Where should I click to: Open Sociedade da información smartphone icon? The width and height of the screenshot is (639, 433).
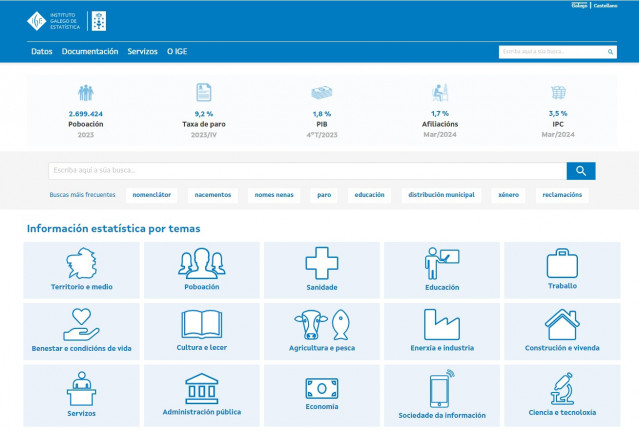point(442,388)
